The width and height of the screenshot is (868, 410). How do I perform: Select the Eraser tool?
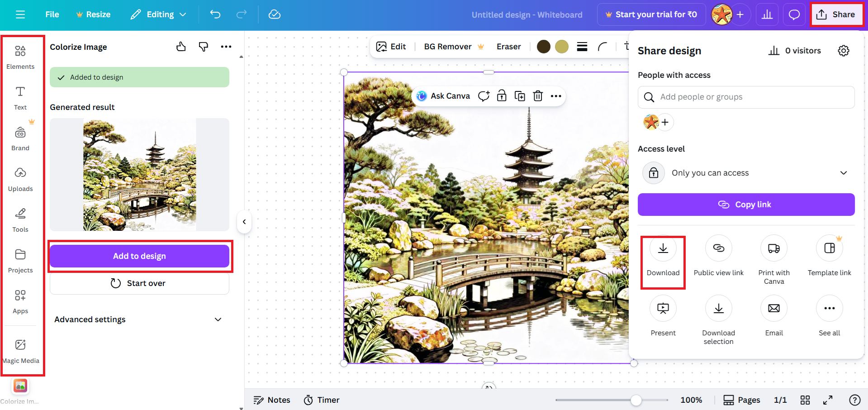(x=508, y=46)
